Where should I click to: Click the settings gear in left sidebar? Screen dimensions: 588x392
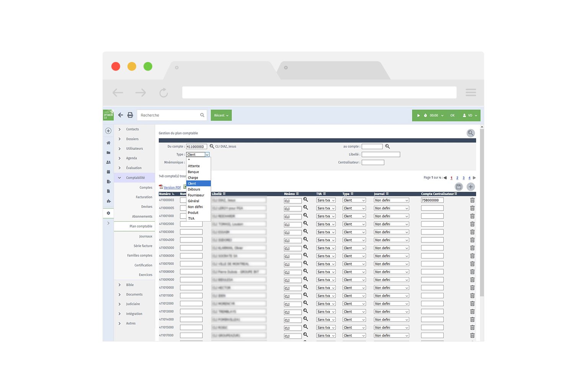108,213
